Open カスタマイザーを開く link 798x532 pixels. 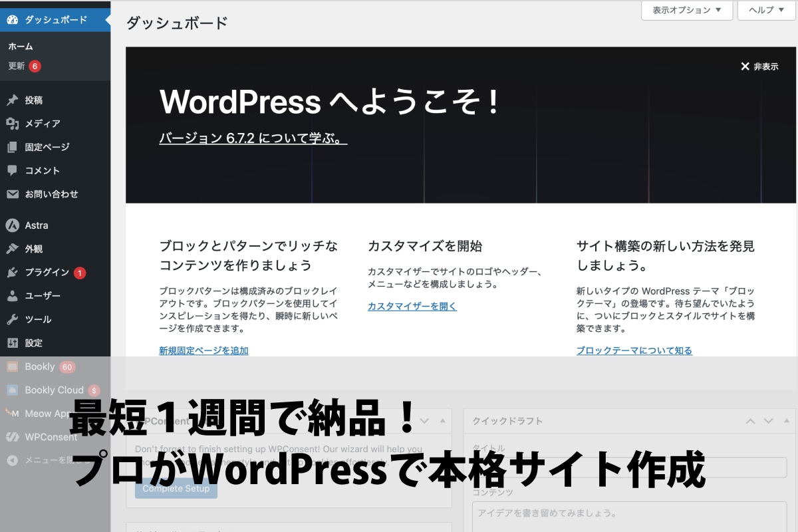412,307
